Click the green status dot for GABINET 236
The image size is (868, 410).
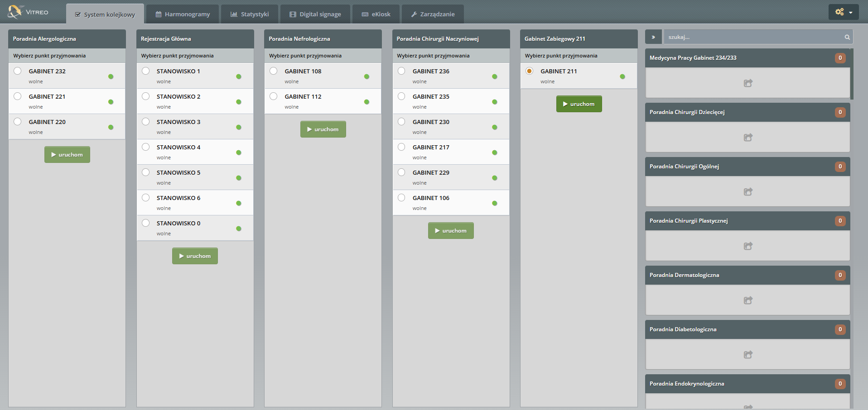[x=495, y=76]
